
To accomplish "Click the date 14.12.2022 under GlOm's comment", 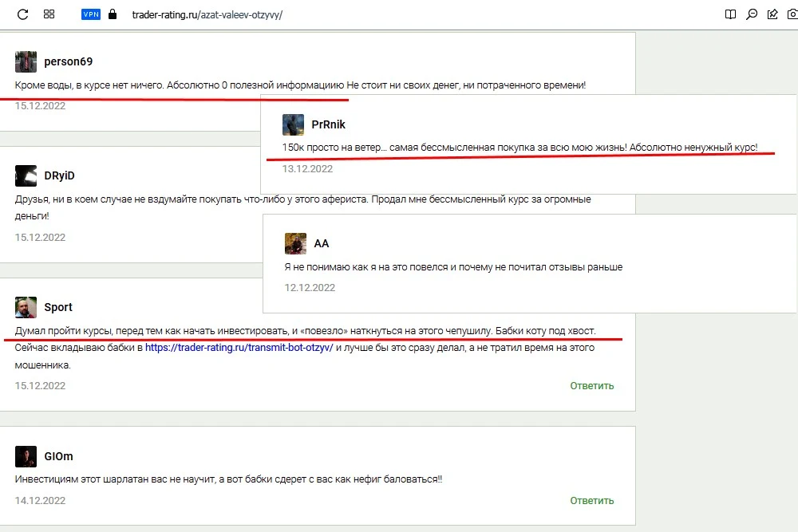I will pyautogui.click(x=40, y=500).
